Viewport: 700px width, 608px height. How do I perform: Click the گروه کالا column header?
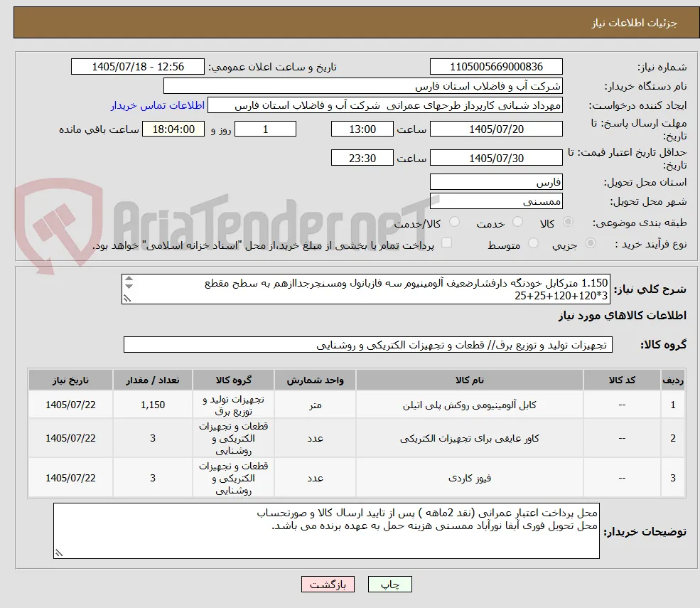[x=234, y=380]
